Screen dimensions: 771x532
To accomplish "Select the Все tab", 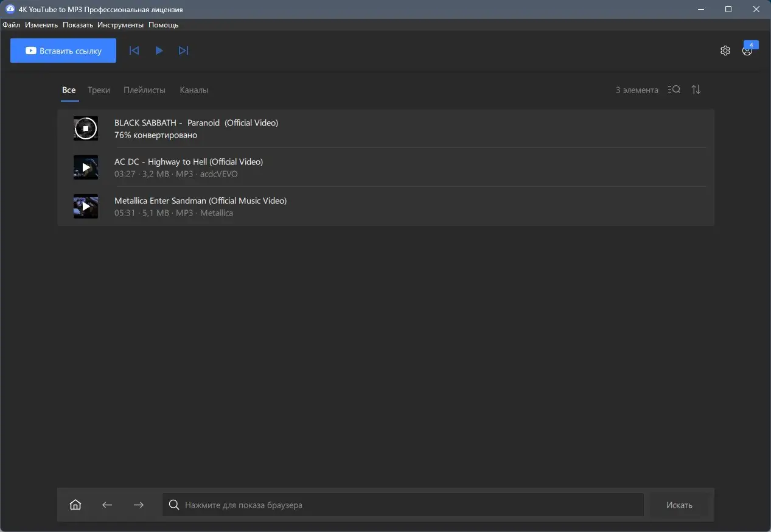I will (69, 90).
